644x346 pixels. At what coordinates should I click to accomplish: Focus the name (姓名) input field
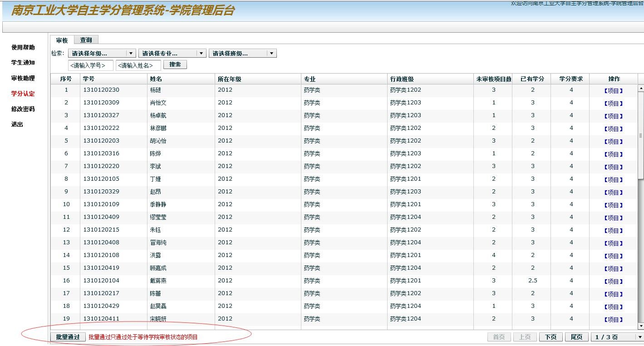point(138,65)
